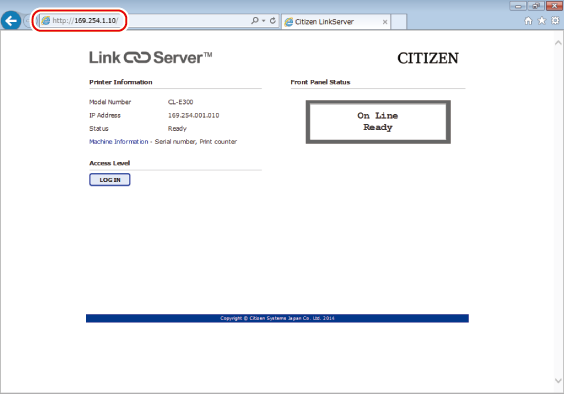564x394 pixels.
Task: Open the Machine Information link
Action: (119, 142)
